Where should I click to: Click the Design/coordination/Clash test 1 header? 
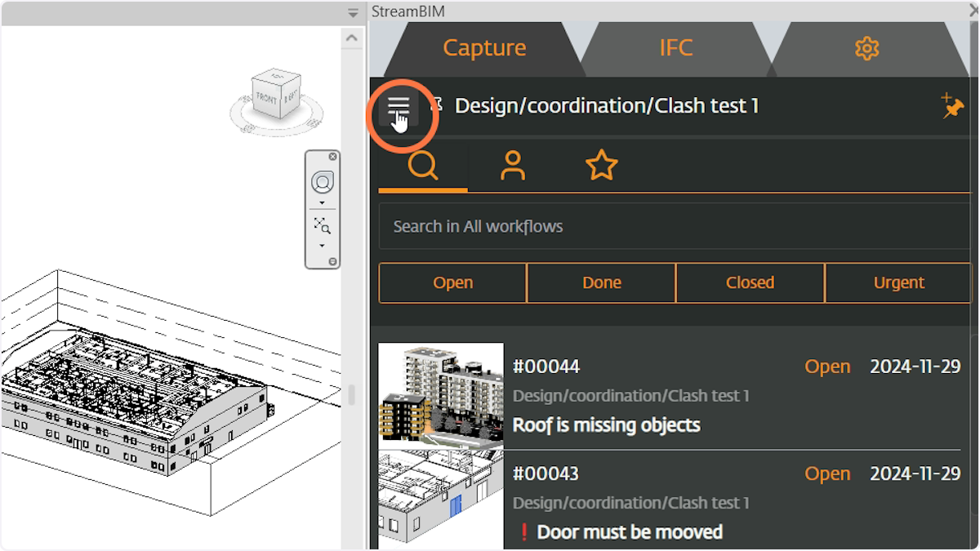[607, 106]
